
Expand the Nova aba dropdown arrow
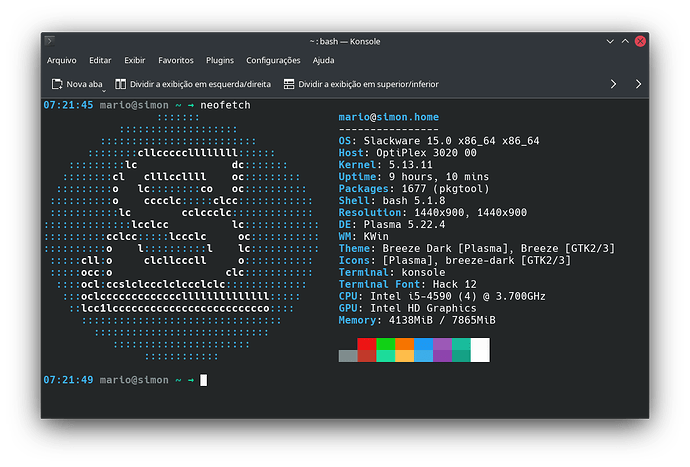point(104,91)
